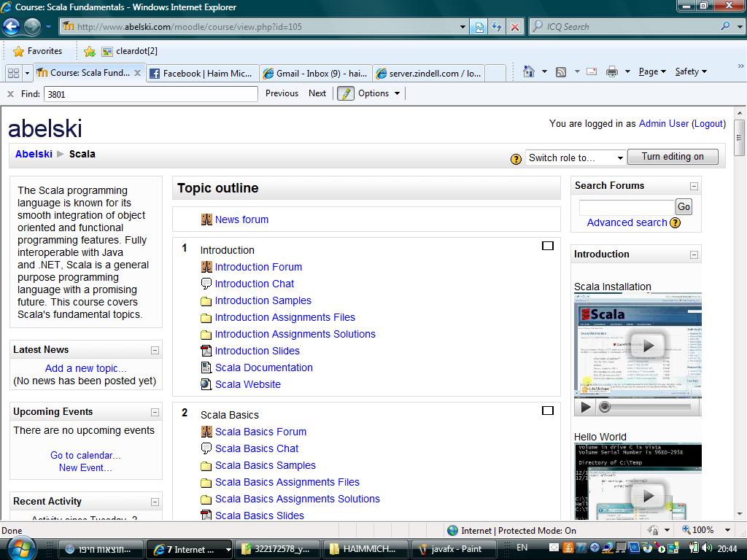Click the Print toolbar icon

click(x=612, y=72)
